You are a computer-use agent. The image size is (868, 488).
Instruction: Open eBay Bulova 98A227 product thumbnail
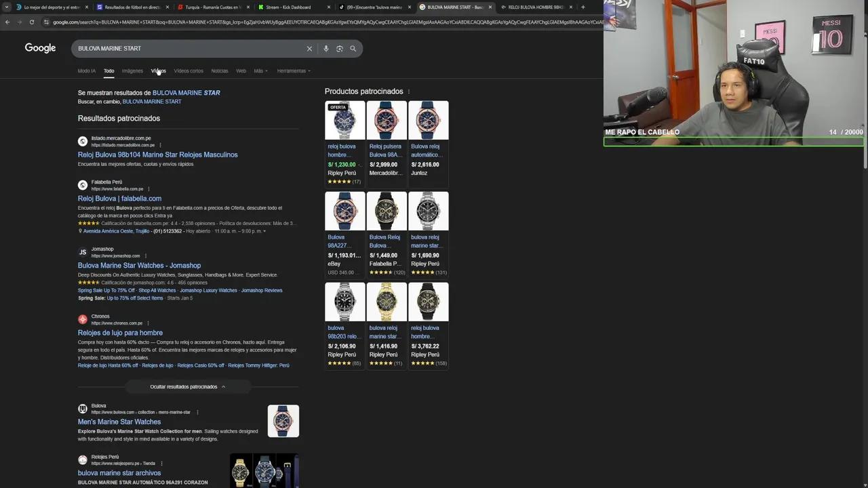(x=345, y=211)
